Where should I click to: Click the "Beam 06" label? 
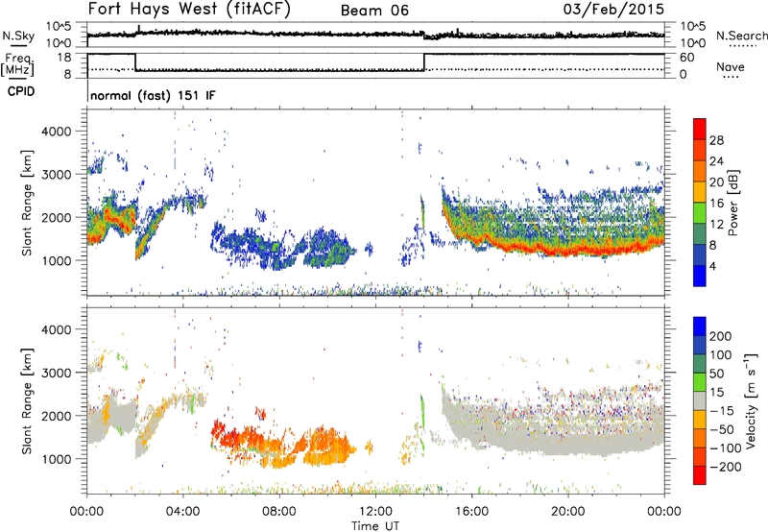[x=374, y=11]
